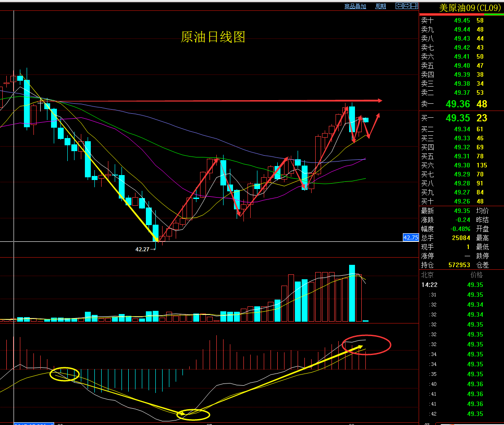Click the 北京 time column header
This screenshot has width=504, height=425.
click(428, 275)
